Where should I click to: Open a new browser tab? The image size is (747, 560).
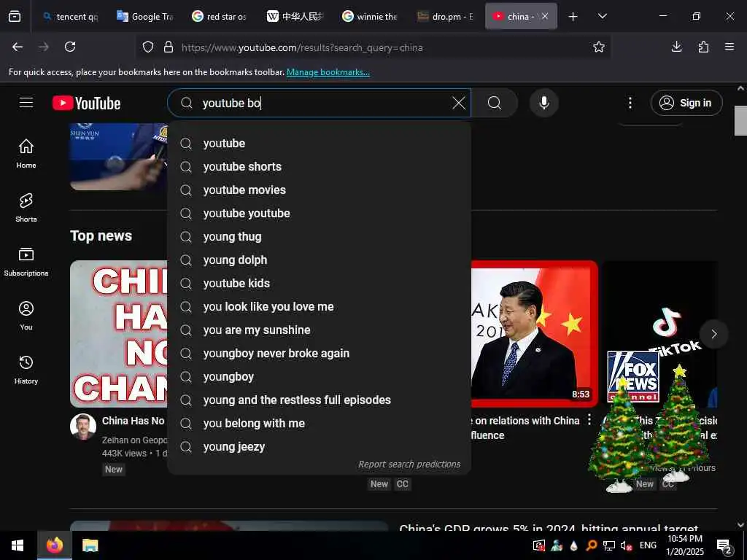coord(573,17)
